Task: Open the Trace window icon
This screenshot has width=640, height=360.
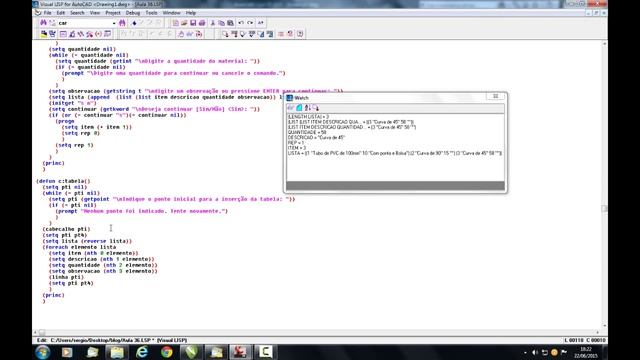Action: 81,34
